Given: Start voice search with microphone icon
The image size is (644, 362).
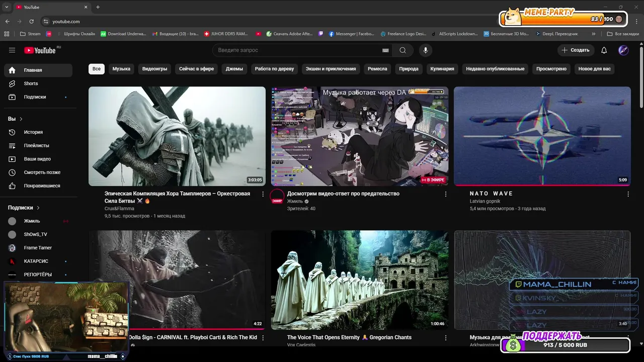Looking at the screenshot, I should pyautogui.click(x=426, y=50).
